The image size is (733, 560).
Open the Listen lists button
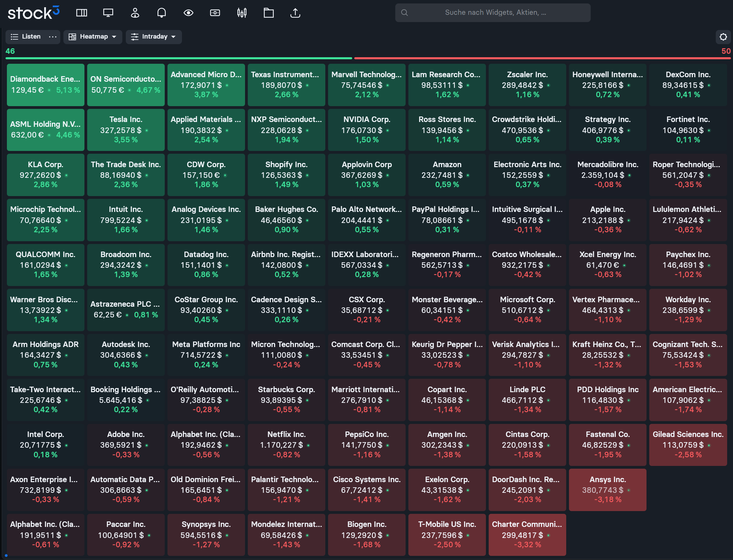[26, 37]
